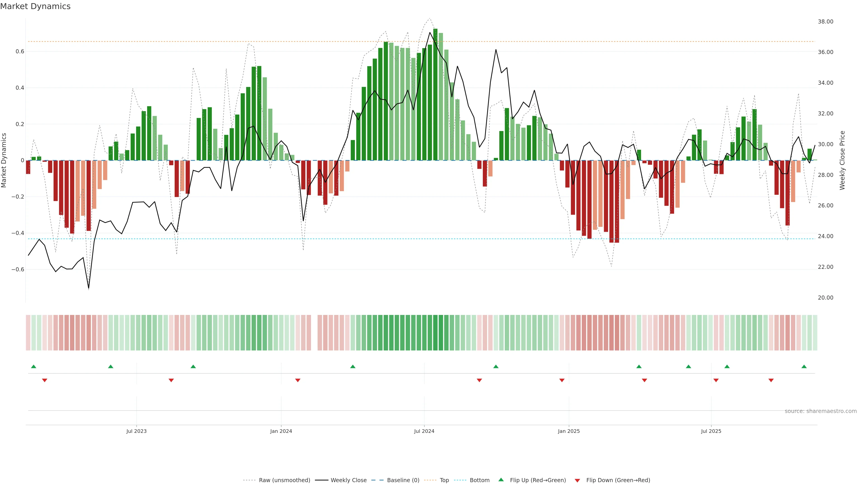Viewport: 868px width, 488px height.
Task: Click the last red flip-down triangle marker
Action: click(771, 380)
